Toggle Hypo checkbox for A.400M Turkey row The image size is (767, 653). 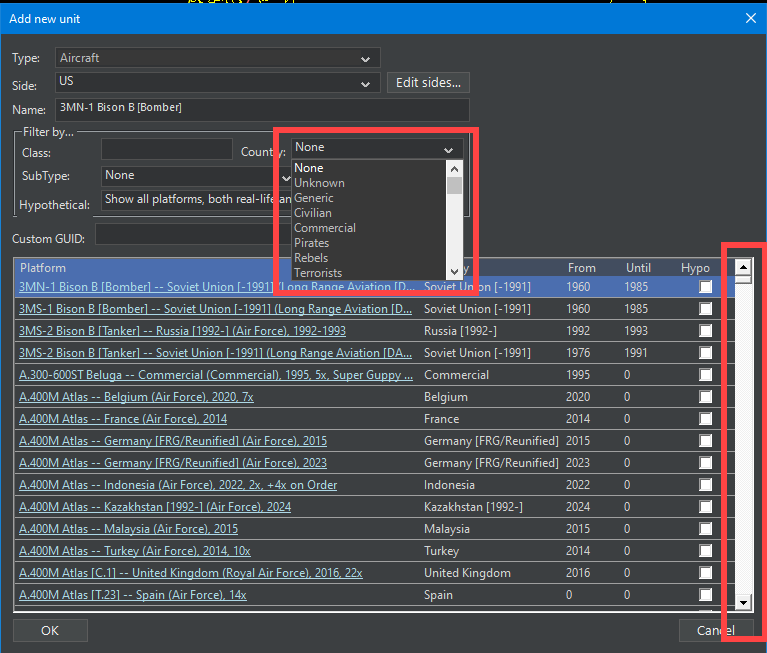[705, 551]
